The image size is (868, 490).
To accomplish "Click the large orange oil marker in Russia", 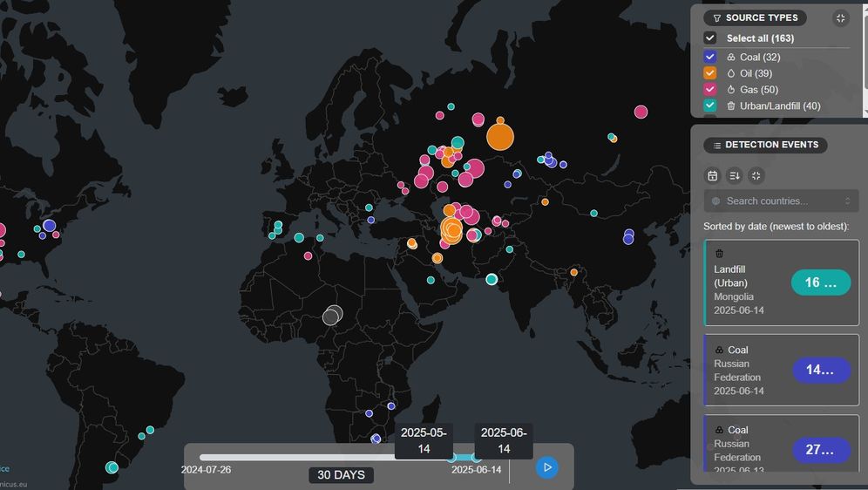I will tap(500, 137).
